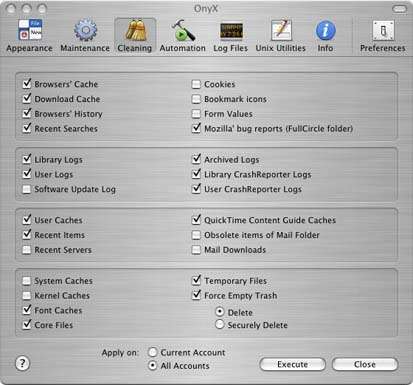Image resolution: width=413 pixels, height=385 pixels.
Task: Uncheck Library Logs
Action: pos(27,159)
